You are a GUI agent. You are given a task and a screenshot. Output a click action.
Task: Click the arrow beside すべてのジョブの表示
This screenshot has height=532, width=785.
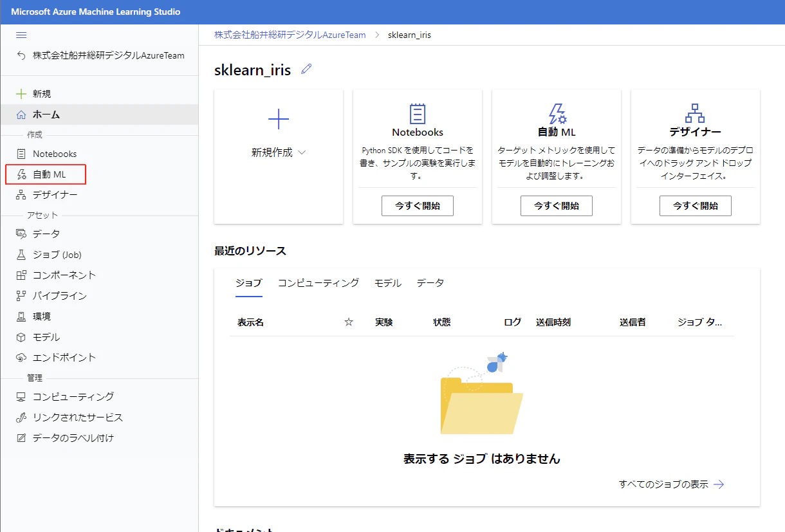point(719,484)
